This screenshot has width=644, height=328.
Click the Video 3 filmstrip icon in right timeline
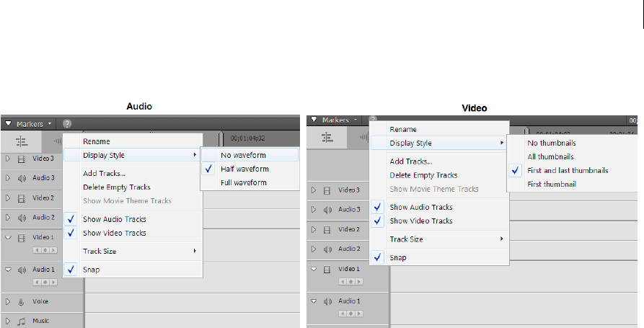(327, 190)
